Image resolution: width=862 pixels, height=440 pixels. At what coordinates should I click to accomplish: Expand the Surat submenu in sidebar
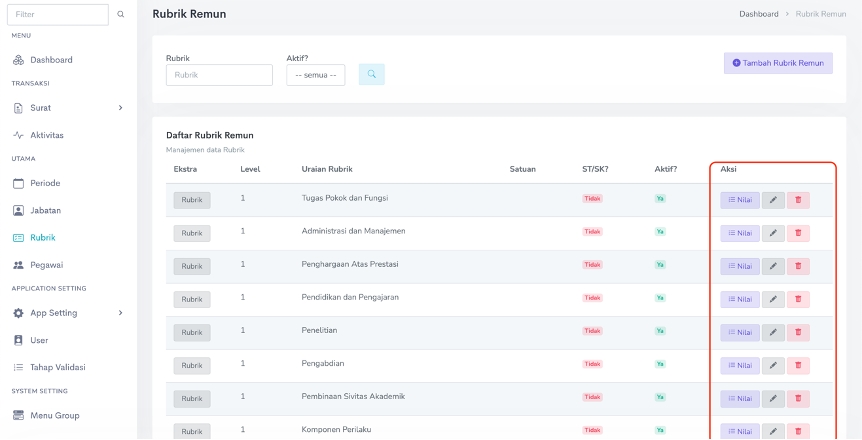tap(120, 107)
